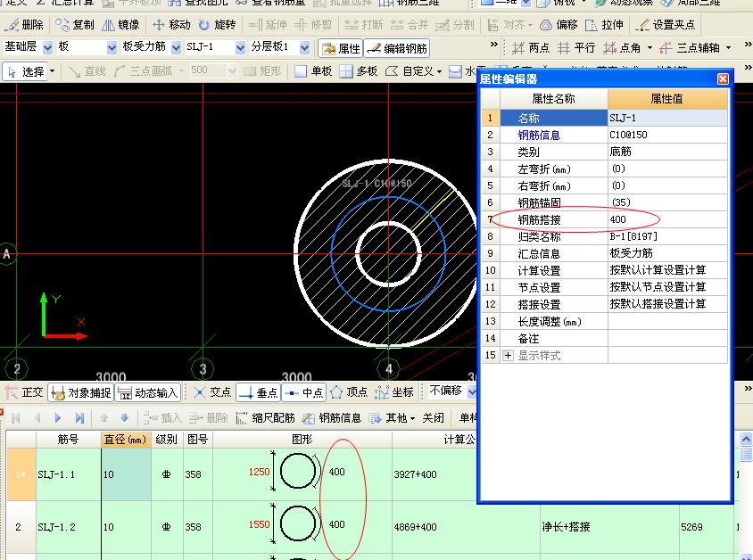Toggle 正交 (ortho) mode
This screenshot has width=753, height=560.
(24, 392)
